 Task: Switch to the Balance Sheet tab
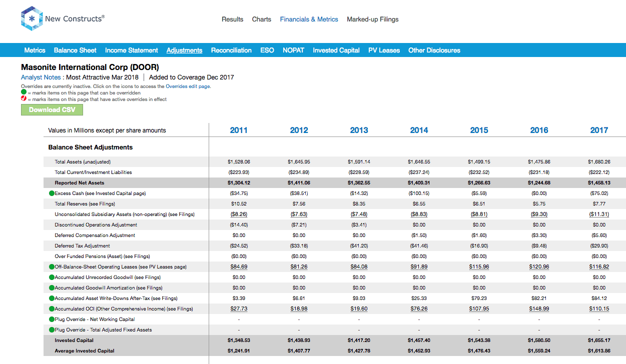(75, 50)
